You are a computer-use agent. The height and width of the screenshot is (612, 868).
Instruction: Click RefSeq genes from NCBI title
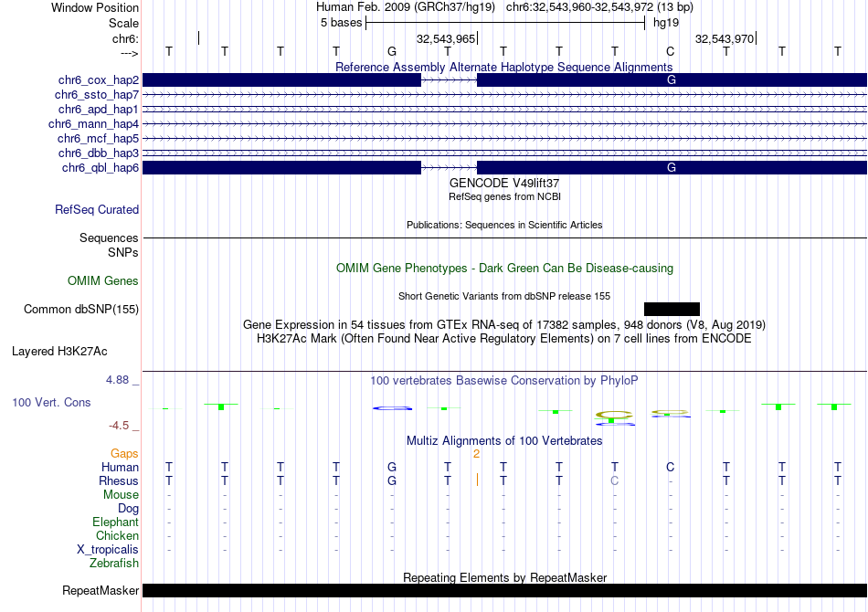coord(504,196)
